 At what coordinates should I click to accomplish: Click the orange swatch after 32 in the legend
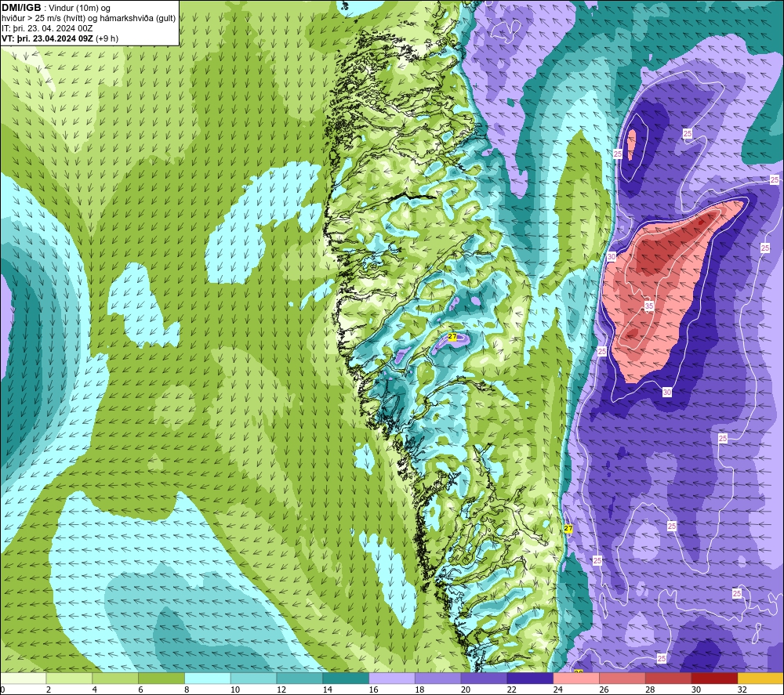[760, 678]
